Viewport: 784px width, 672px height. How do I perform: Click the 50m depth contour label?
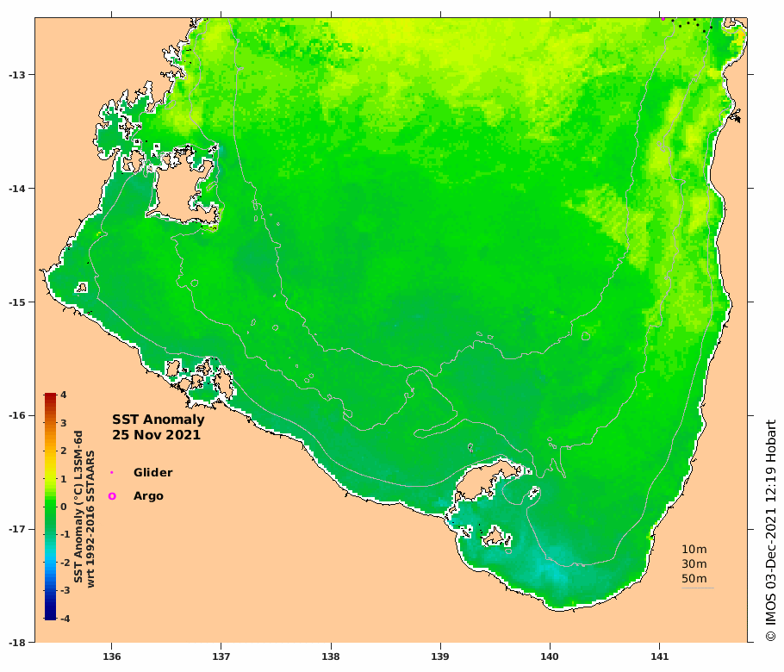tap(694, 578)
